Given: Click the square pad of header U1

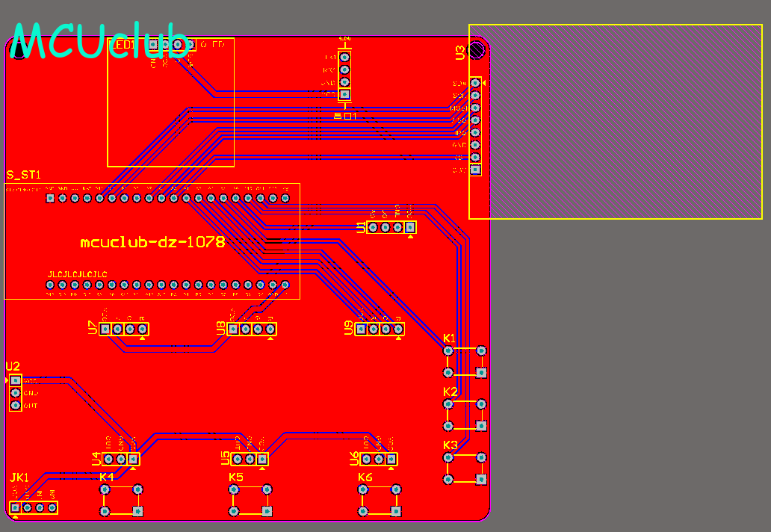Looking at the screenshot, I should [410, 227].
